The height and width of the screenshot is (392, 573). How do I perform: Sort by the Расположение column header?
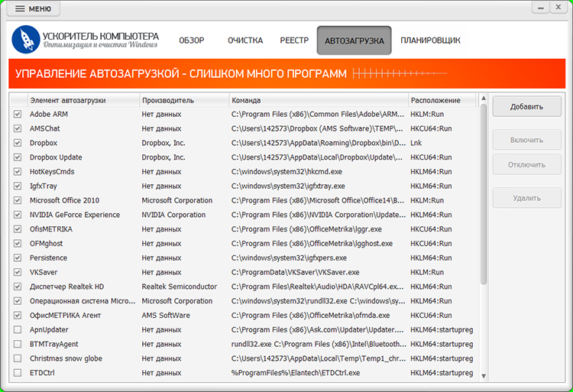(442, 100)
